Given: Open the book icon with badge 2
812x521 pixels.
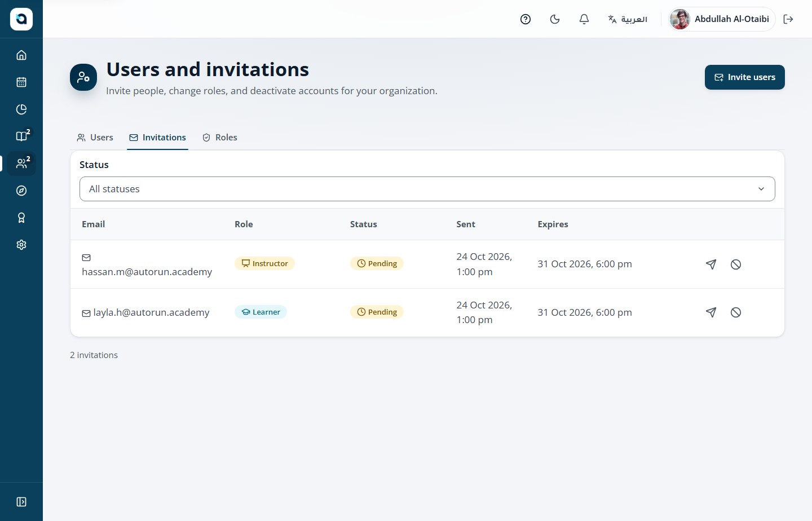Looking at the screenshot, I should coord(21,136).
